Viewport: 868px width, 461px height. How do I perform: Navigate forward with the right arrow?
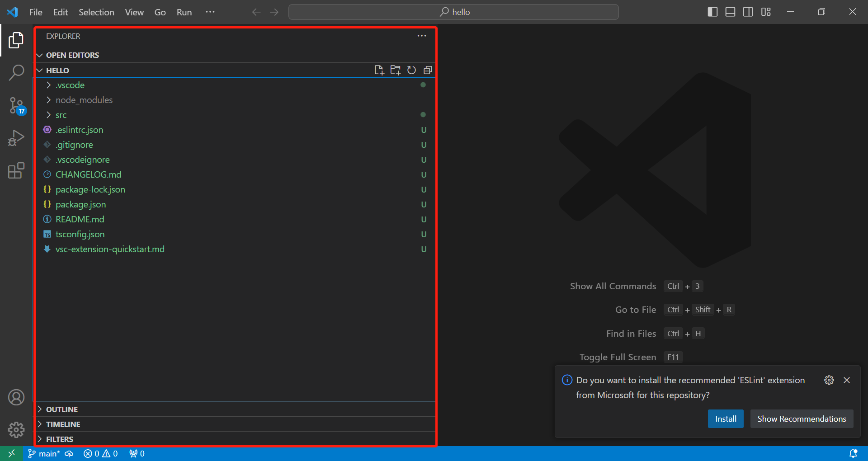pyautogui.click(x=274, y=12)
